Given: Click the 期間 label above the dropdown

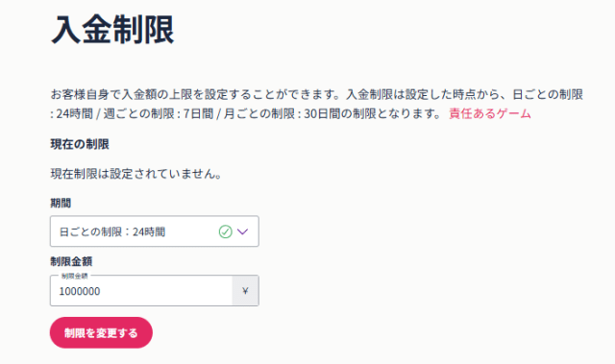Looking at the screenshot, I should click(61, 203).
